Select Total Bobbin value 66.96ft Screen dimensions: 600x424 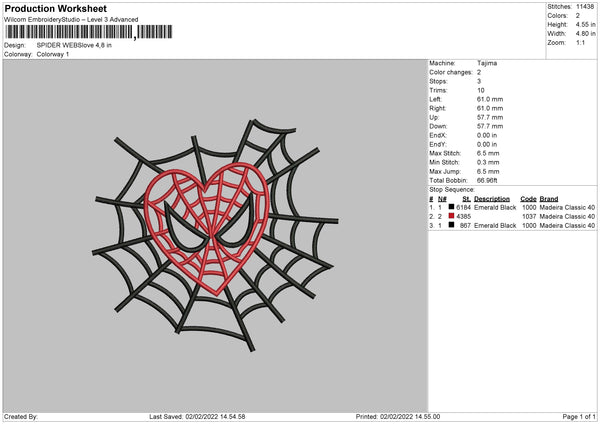tap(487, 180)
